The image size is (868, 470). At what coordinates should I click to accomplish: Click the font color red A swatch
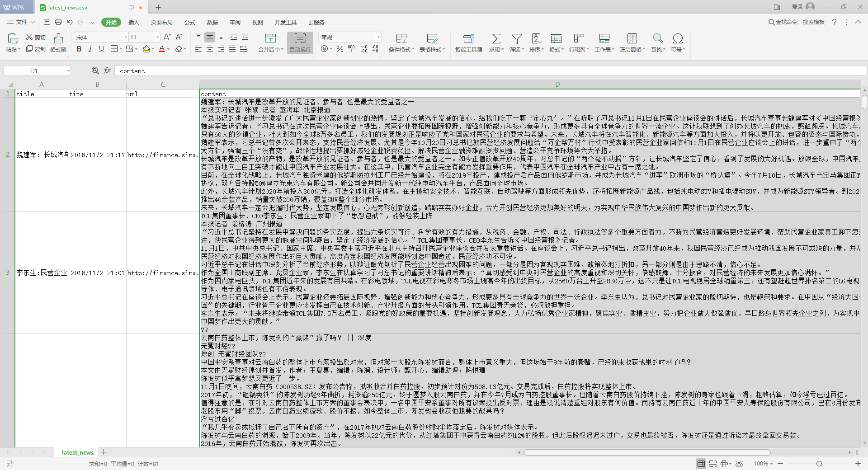pyautogui.click(x=162, y=49)
